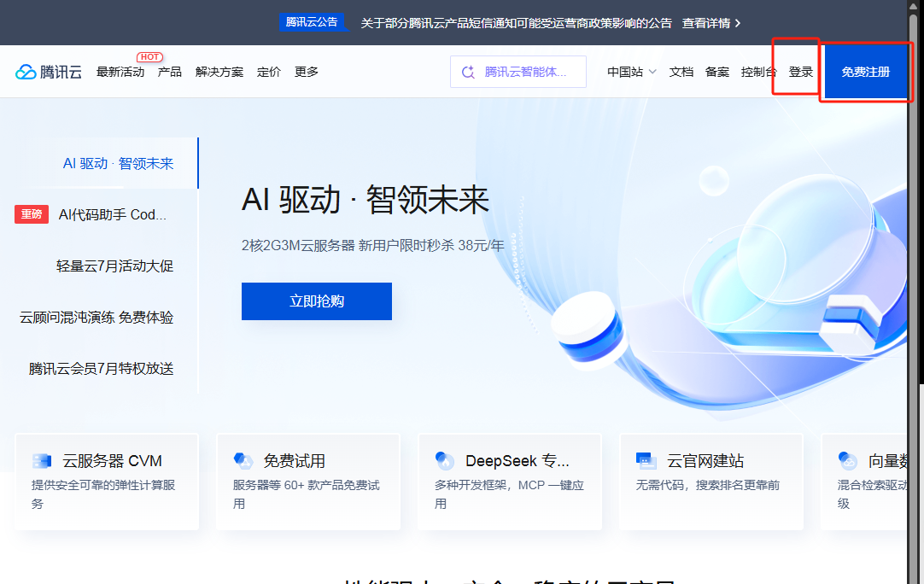924x584 pixels.
Task: Click text 服务器等 60+ 款产品免费试用
Action: tap(307, 493)
